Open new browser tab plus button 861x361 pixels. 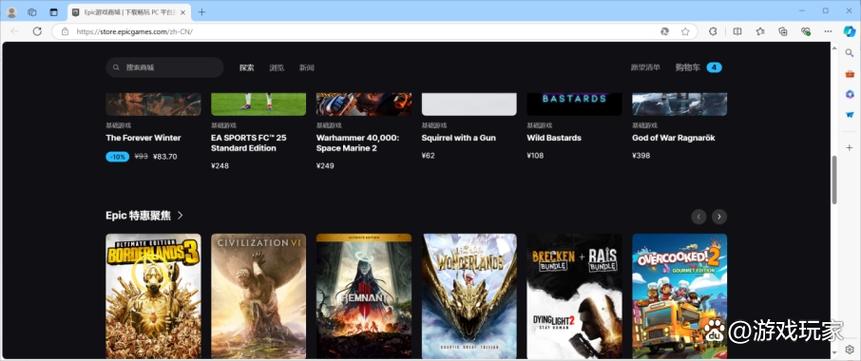click(x=202, y=12)
